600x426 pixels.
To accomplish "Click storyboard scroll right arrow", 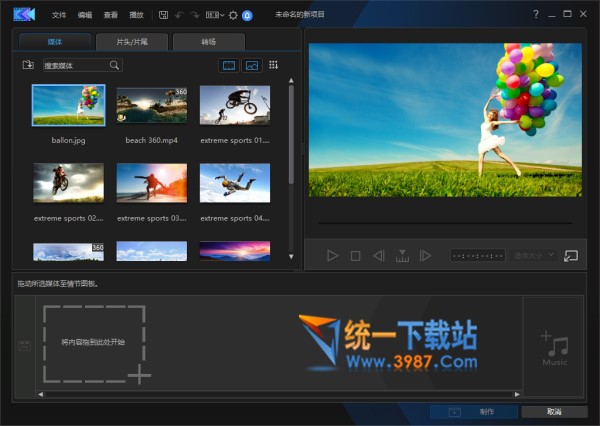I will pos(517,394).
